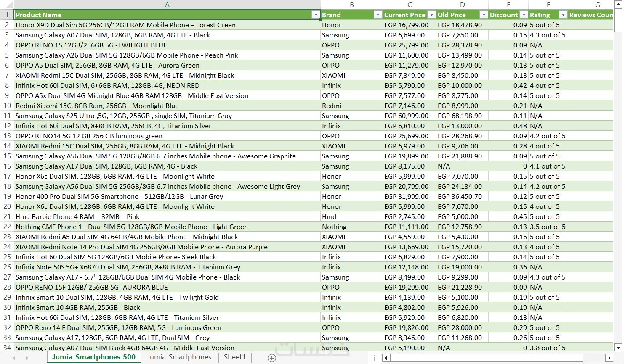This screenshot has height=364, width=625.
Task: Click the horizontal scrollbar left arrow
Action: point(386,358)
